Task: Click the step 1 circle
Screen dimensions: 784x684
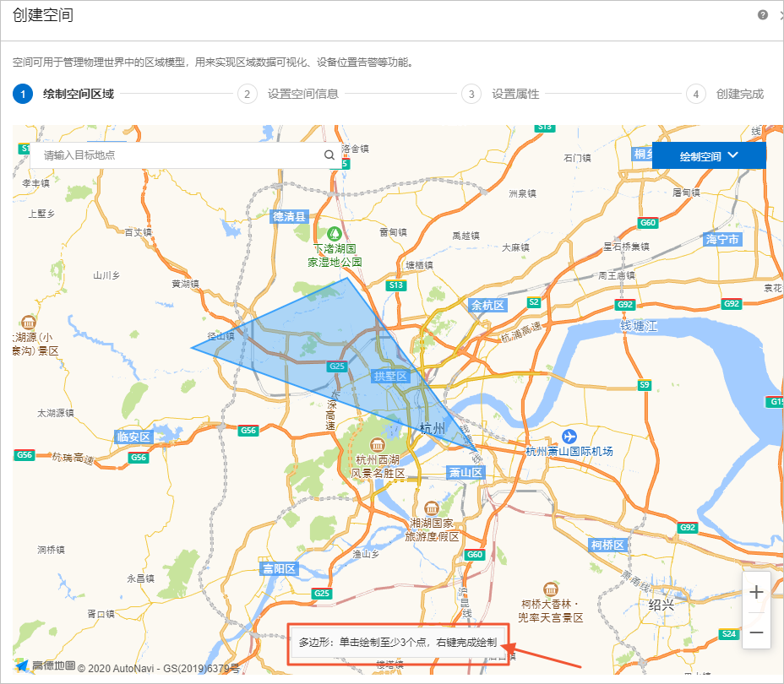Action: [23, 94]
